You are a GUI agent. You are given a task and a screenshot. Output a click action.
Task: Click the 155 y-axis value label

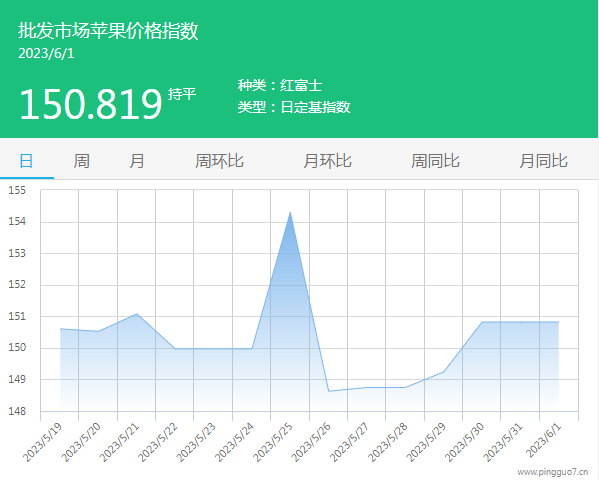17,190
